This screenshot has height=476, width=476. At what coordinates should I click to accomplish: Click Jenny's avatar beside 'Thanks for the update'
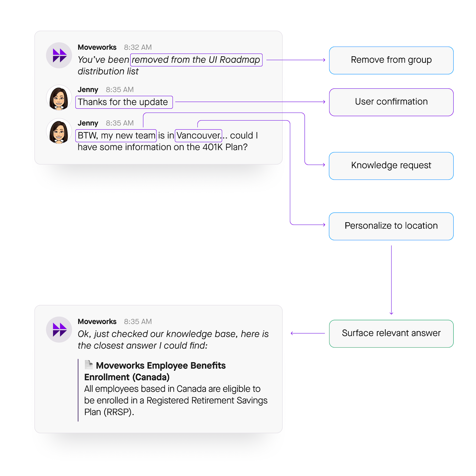[59, 98]
